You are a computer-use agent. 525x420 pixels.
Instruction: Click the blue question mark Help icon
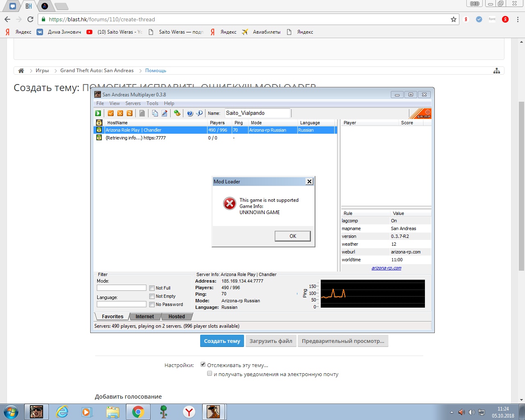[190, 113]
